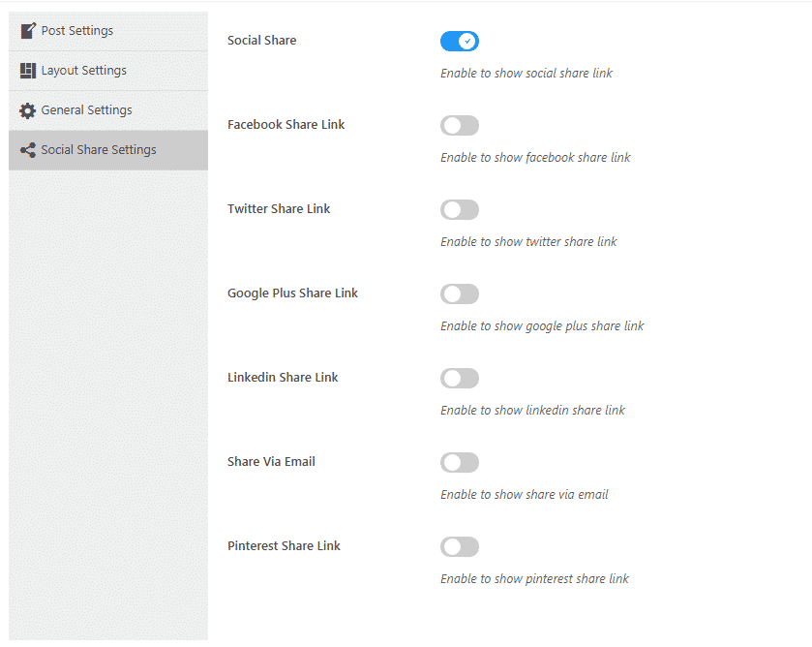Click the Pinterest Share Link label

point(284,546)
